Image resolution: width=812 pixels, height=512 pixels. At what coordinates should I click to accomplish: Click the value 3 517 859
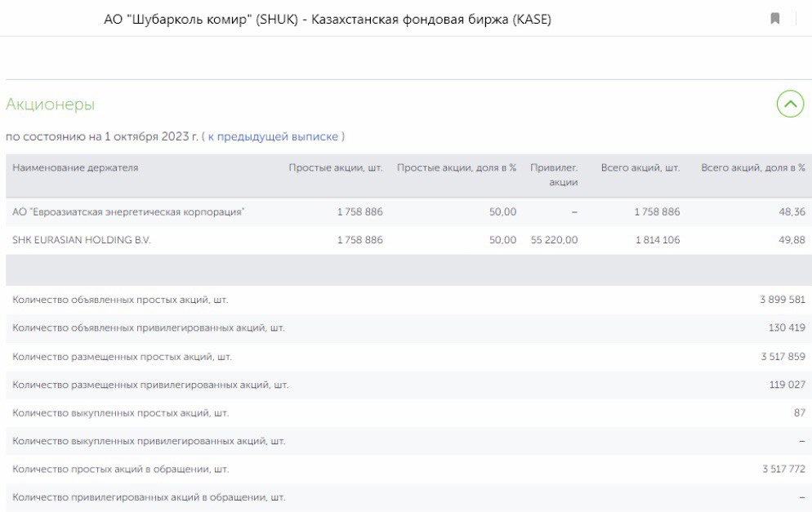(x=783, y=357)
